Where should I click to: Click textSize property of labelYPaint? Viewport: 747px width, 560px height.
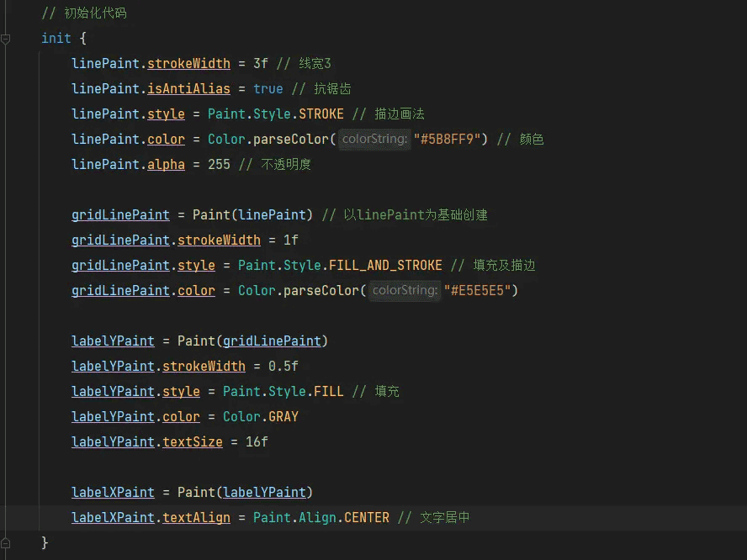point(193,442)
